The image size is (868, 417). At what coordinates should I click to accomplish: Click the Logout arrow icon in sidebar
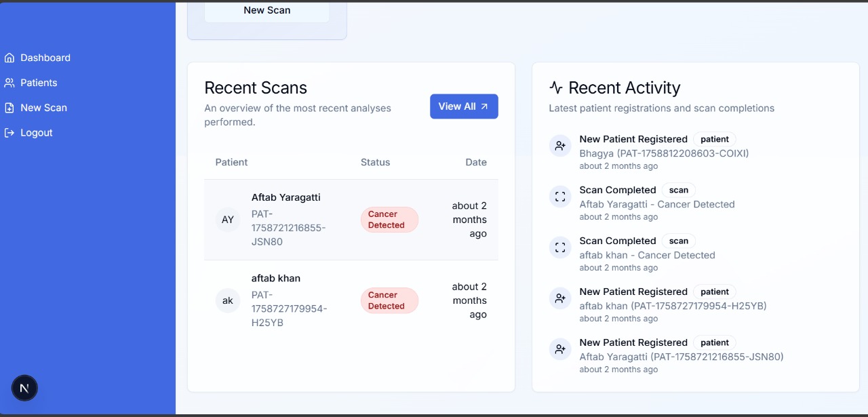point(9,133)
